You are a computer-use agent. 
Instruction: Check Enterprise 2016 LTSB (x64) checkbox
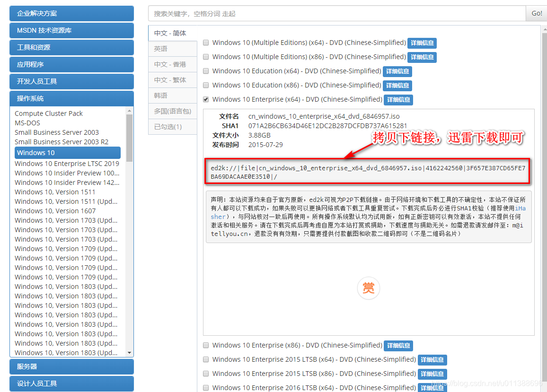pyautogui.click(x=206, y=388)
